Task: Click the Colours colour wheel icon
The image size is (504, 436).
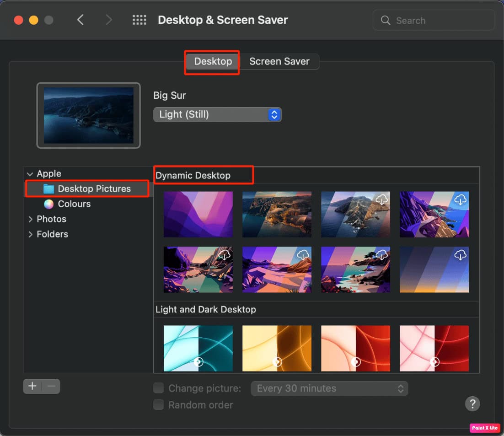Action: (x=48, y=204)
